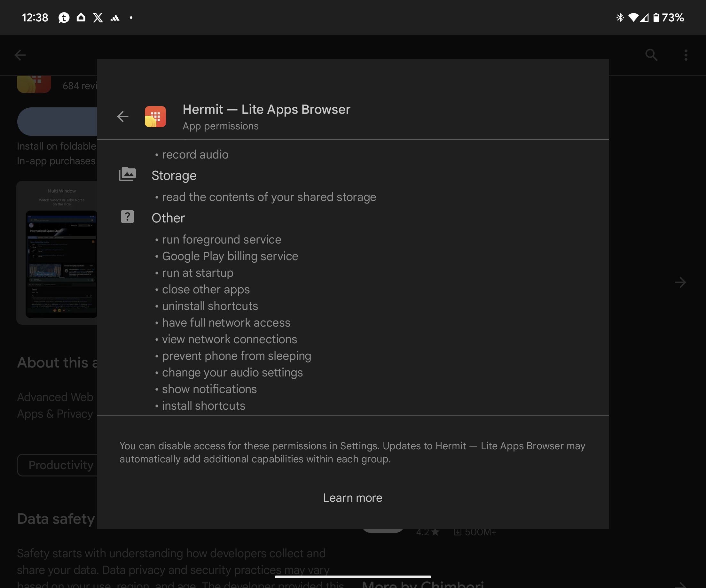Image resolution: width=706 pixels, height=588 pixels.
Task: Click the Learn more link
Action: point(352,498)
